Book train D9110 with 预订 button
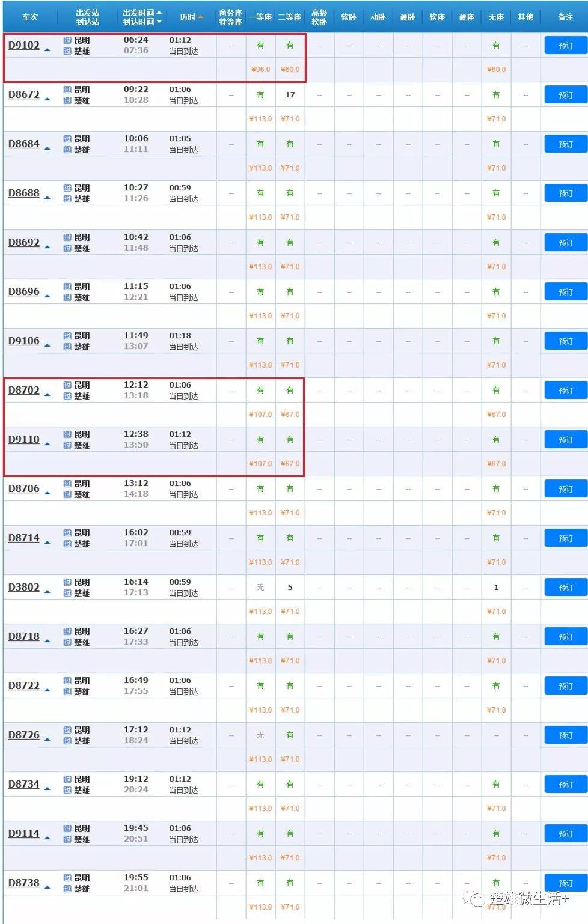 566,440
